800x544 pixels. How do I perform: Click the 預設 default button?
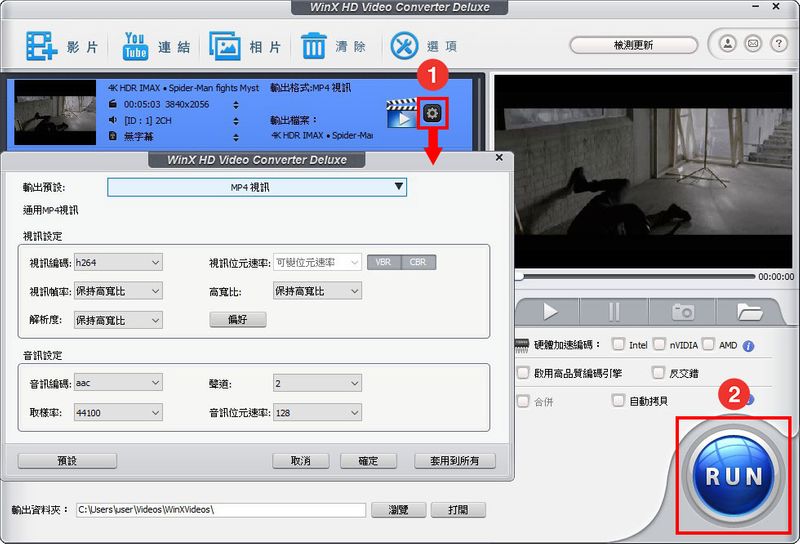pyautogui.click(x=67, y=461)
